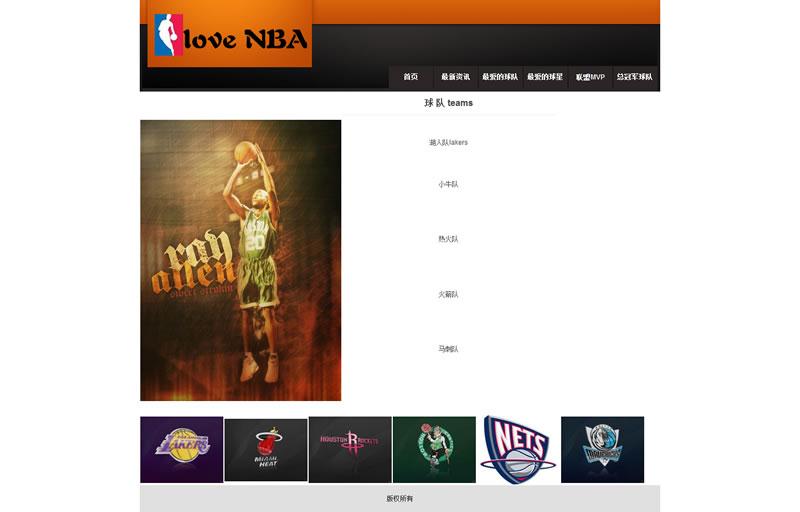Click the 湖人队lakers link
Screen dimensions: 800x512
[x=448, y=142]
